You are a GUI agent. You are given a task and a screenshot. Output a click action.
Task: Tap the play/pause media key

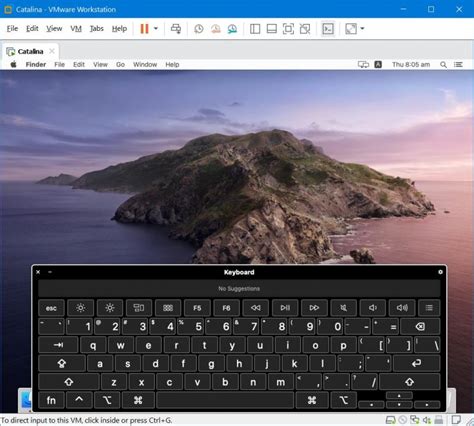coord(285,308)
